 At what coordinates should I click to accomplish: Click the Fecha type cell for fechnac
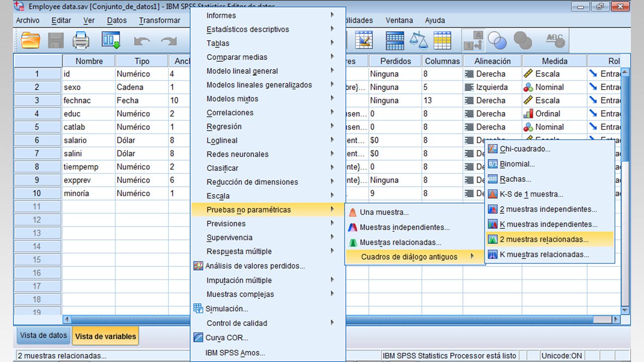[142, 101]
